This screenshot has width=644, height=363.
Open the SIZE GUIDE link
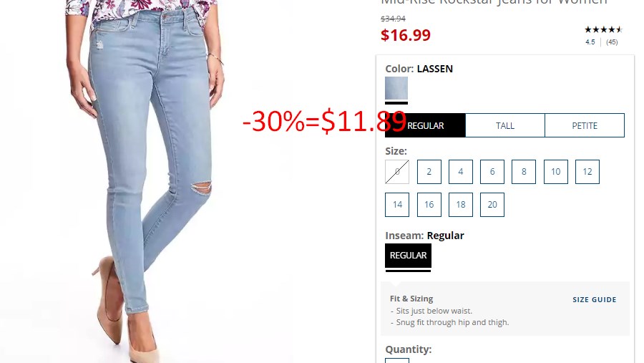[x=595, y=300]
